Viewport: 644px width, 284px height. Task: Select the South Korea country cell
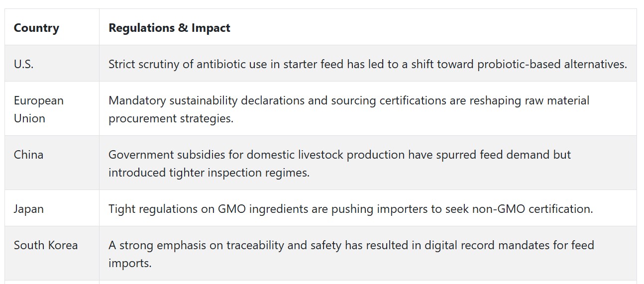[52, 254]
